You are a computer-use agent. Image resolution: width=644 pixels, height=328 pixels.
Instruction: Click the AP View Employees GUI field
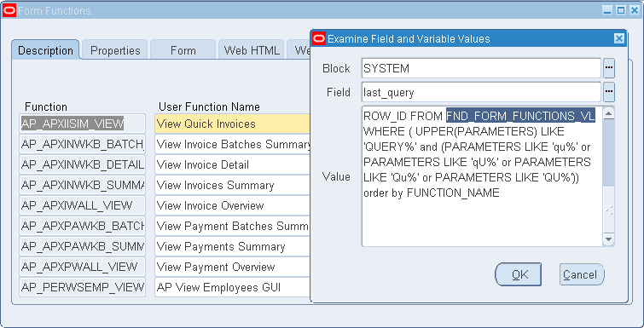pos(233,287)
